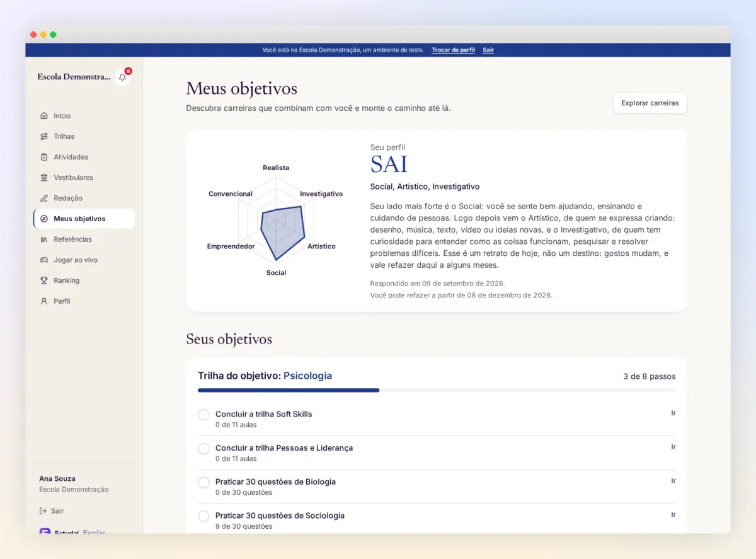Click the Vestibulares building icon

[44, 178]
